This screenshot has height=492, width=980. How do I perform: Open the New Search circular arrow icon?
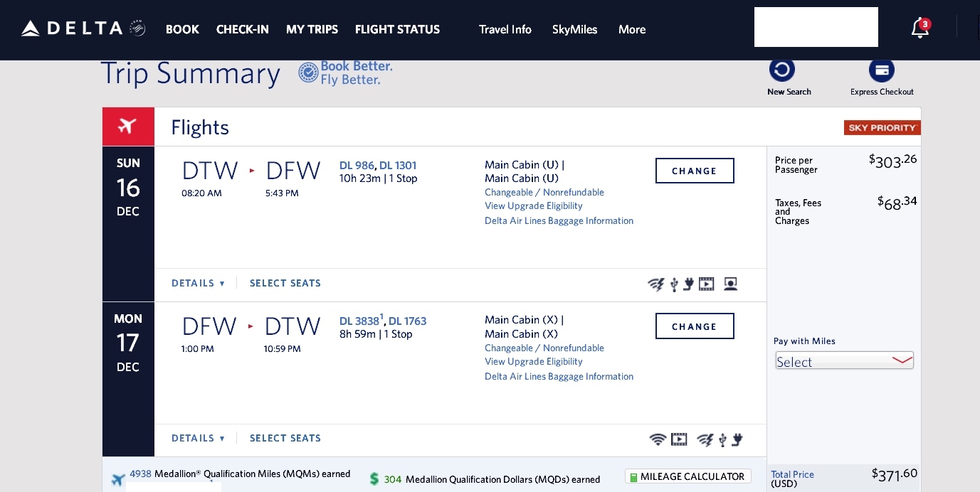tap(782, 70)
